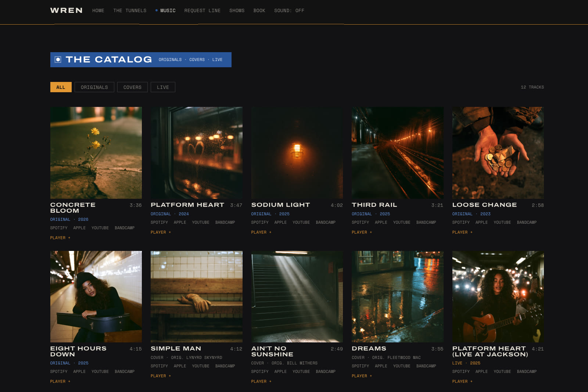Open the Eight Hours Down cover art
Image resolution: width=588 pixels, height=392 pixels.
(96, 296)
